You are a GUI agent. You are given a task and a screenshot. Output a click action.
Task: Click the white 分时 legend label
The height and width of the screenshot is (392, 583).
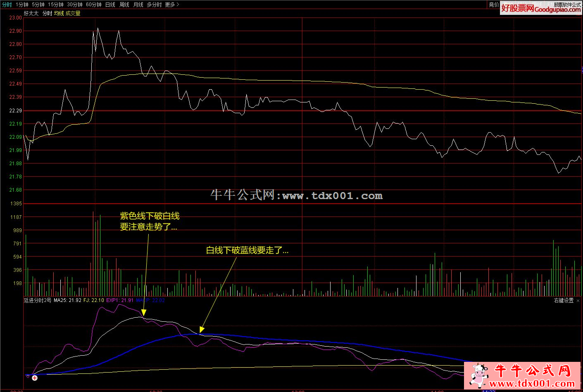coord(48,13)
